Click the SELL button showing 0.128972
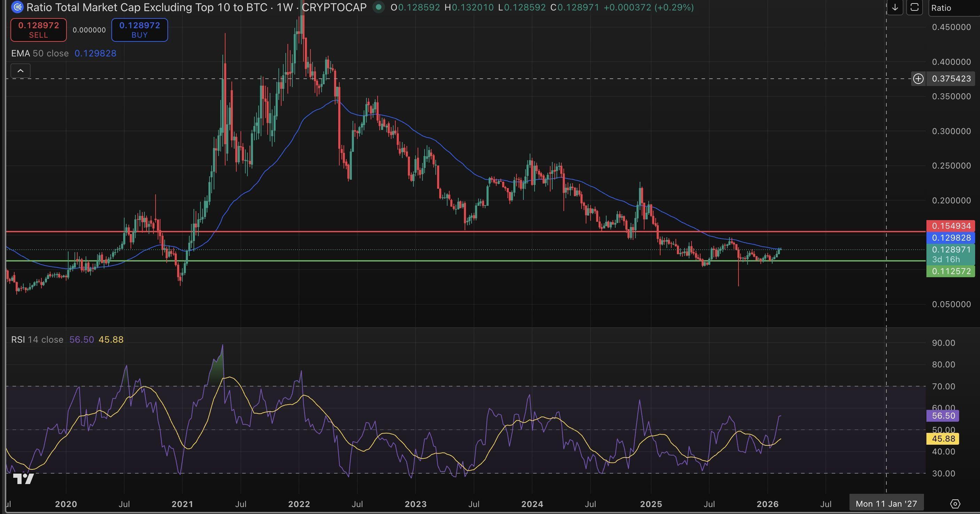Image resolution: width=980 pixels, height=514 pixels. point(38,30)
